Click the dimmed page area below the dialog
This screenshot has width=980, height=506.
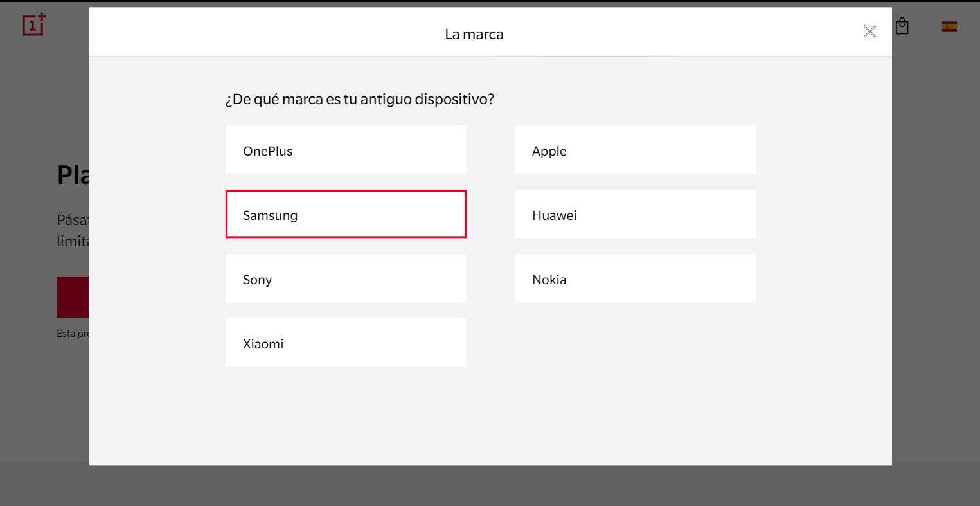coord(490,485)
